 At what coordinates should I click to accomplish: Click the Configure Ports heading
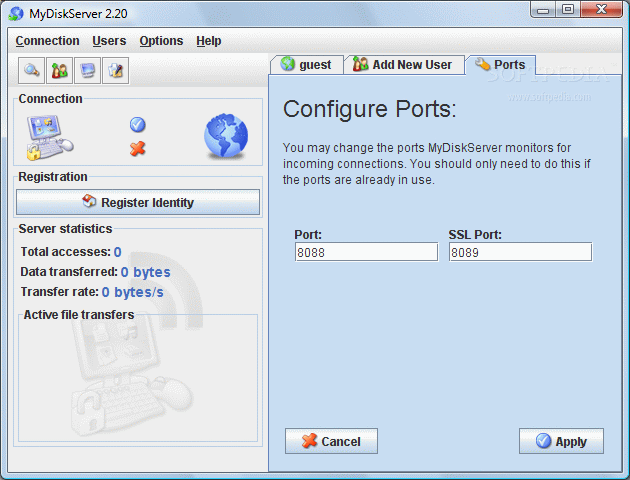(x=370, y=109)
